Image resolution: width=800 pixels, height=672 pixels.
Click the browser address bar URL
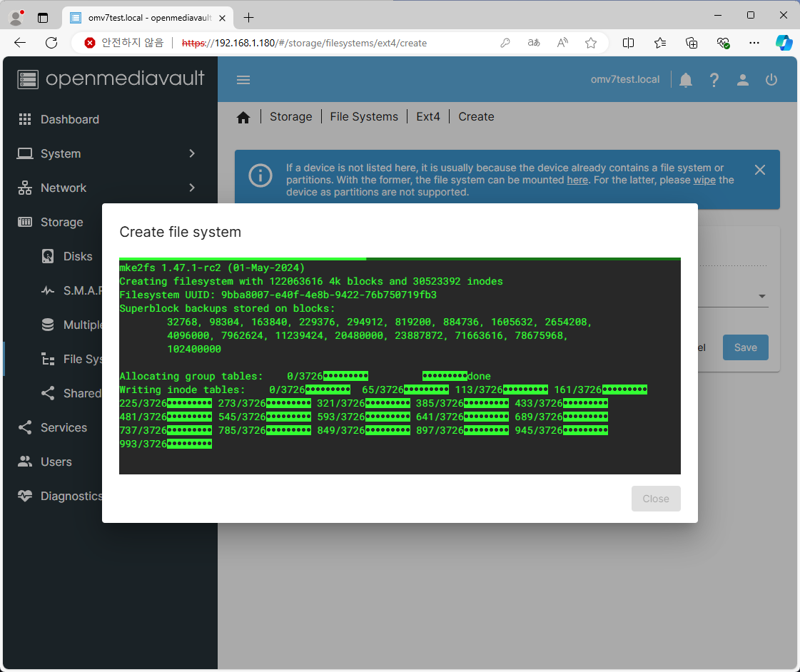click(x=304, y=44)
